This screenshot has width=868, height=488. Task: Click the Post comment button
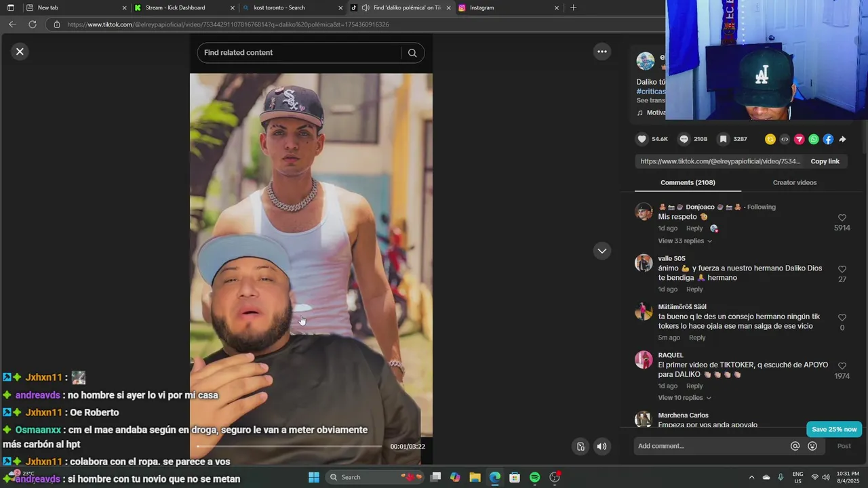coord(844,446)
